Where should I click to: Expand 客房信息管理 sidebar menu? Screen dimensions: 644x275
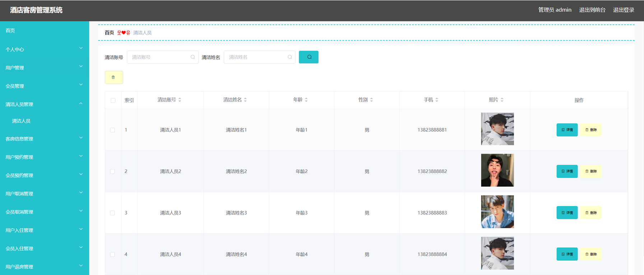(45, 139)
